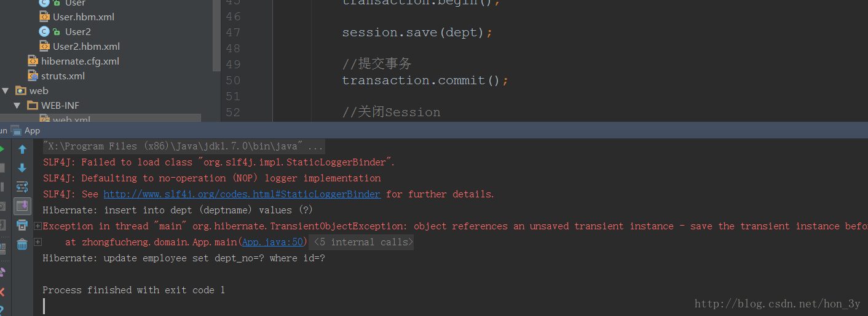The height and width of the screenshot is (316, 868).
Task: Collapse the web folder tree node
Action: (x=6, y=90)
